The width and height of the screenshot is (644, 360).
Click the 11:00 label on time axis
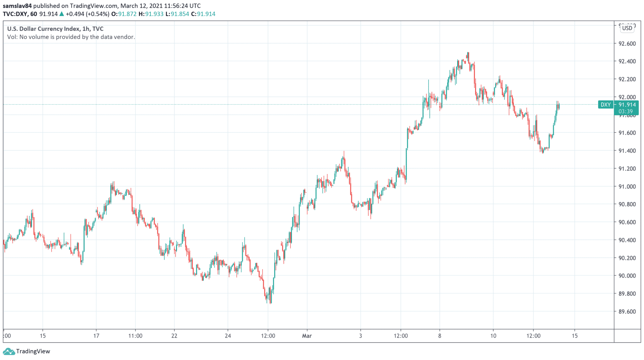pos(135,336)
